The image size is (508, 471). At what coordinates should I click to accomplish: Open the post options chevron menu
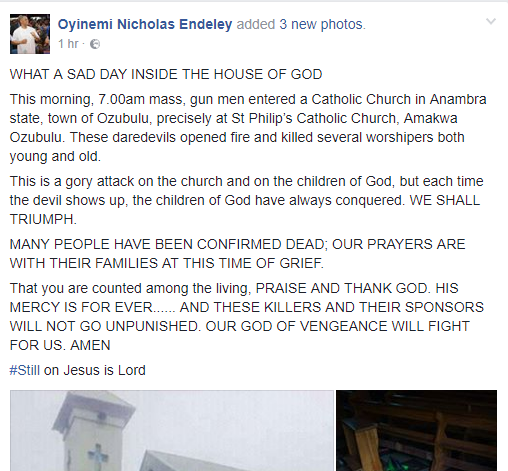491,22
